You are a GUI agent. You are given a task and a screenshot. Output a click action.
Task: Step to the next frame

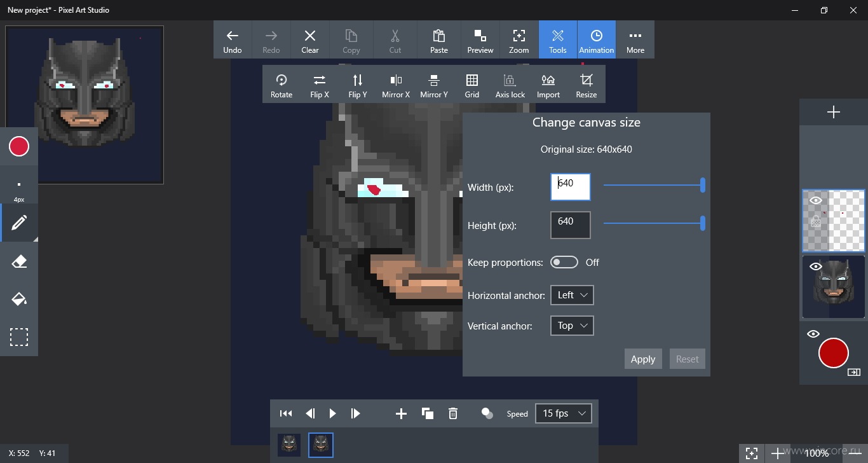coord(355,413)
